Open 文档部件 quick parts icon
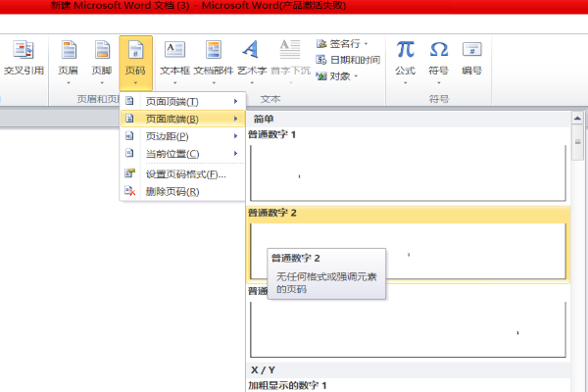The width and height of the screenshot is (588, 392). click(x=214, y=50)
